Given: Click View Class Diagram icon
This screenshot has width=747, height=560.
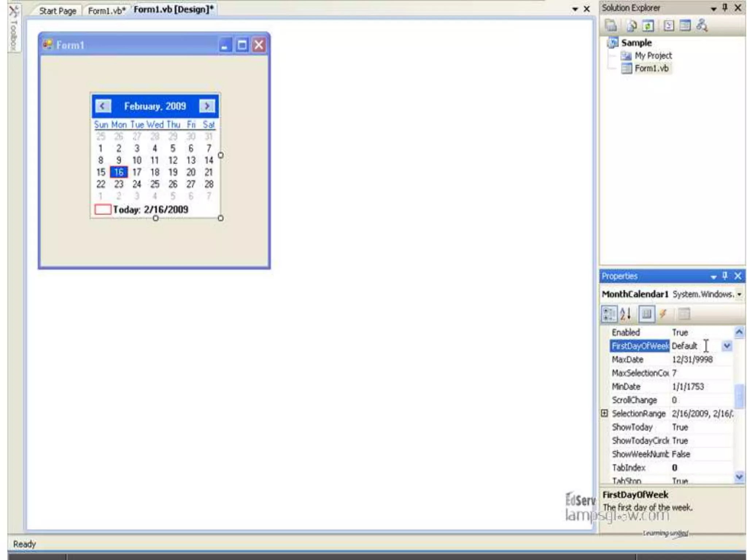Looking at the screenshot, I should 702,26.
